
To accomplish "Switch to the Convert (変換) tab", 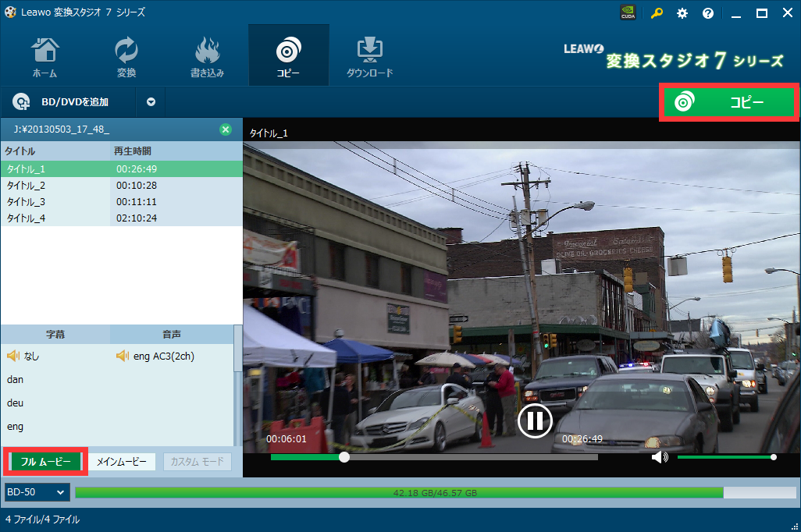I will pos(126,56).
